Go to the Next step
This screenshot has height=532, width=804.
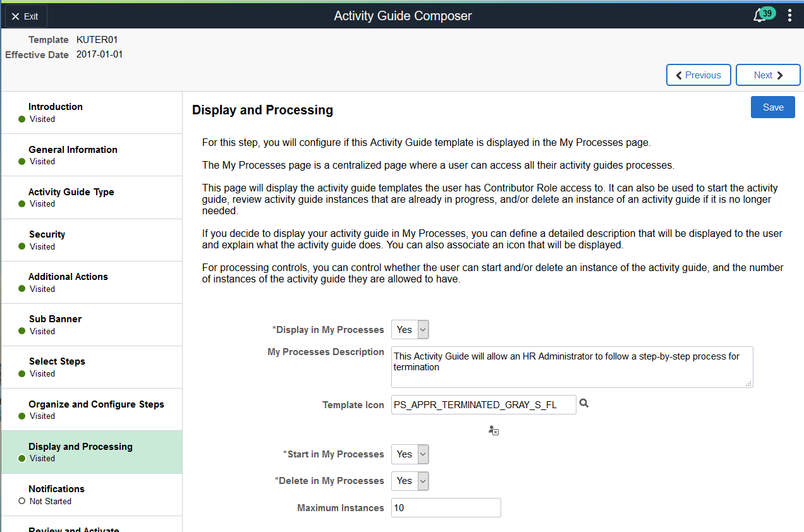click(769, 75)
